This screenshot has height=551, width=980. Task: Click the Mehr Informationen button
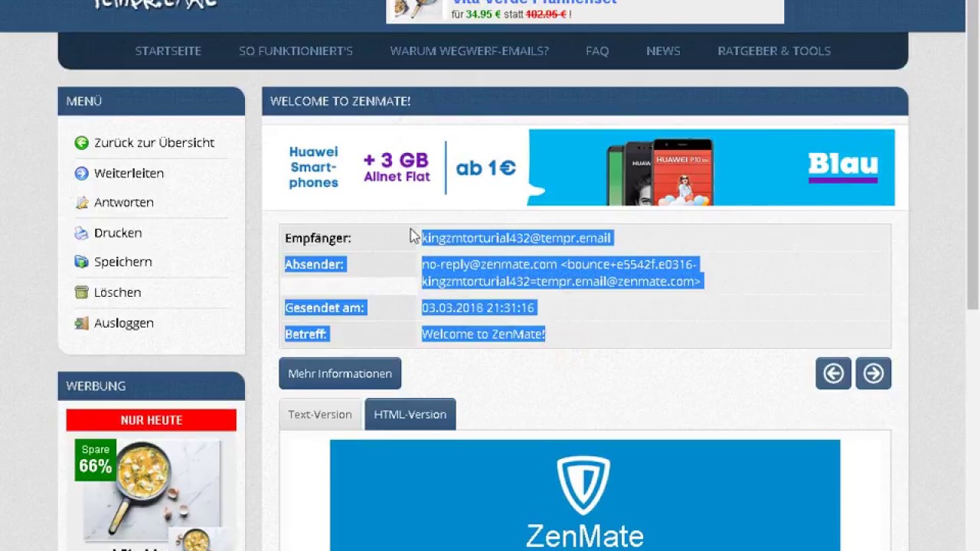(x=340, y=373)
